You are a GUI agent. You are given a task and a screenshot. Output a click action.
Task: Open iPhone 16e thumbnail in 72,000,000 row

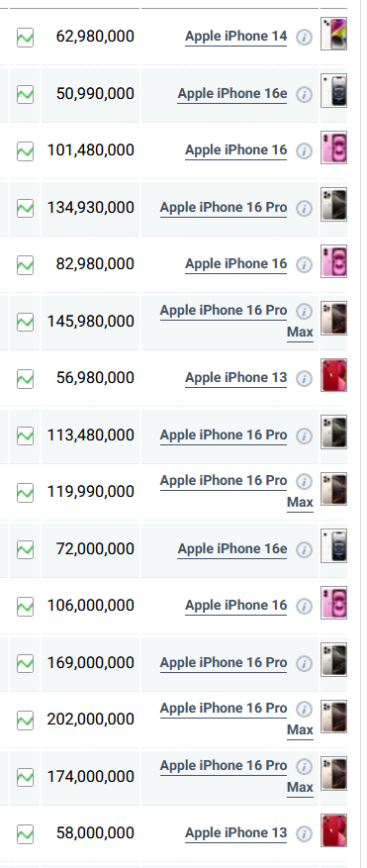(x=333, y=545)
